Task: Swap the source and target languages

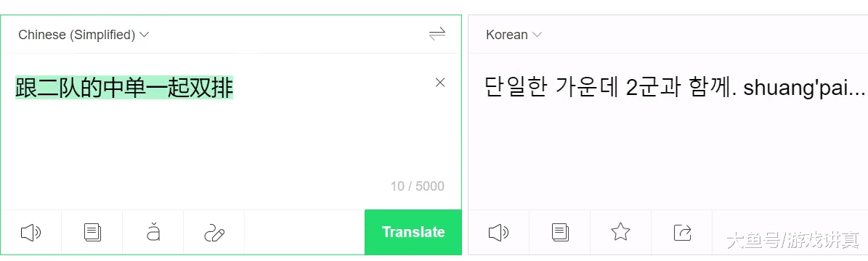Action: coord(437,35)
